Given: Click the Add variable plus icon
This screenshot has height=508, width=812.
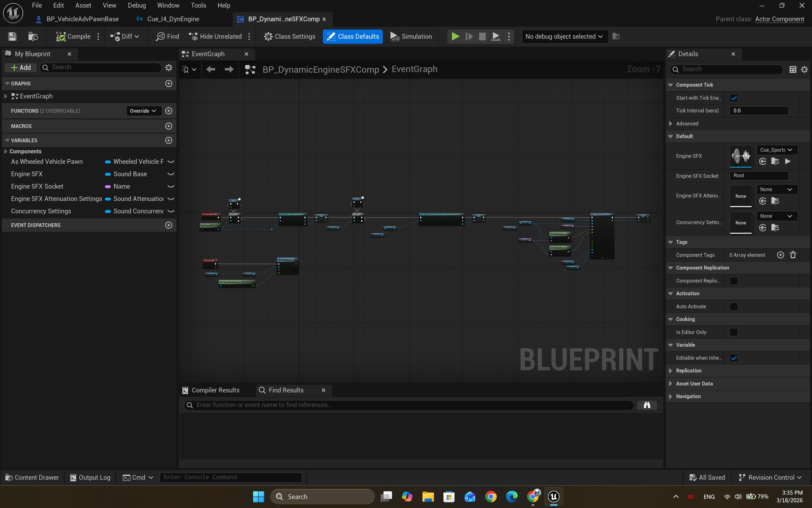Looking at the screenshot, I should point(169,140).
